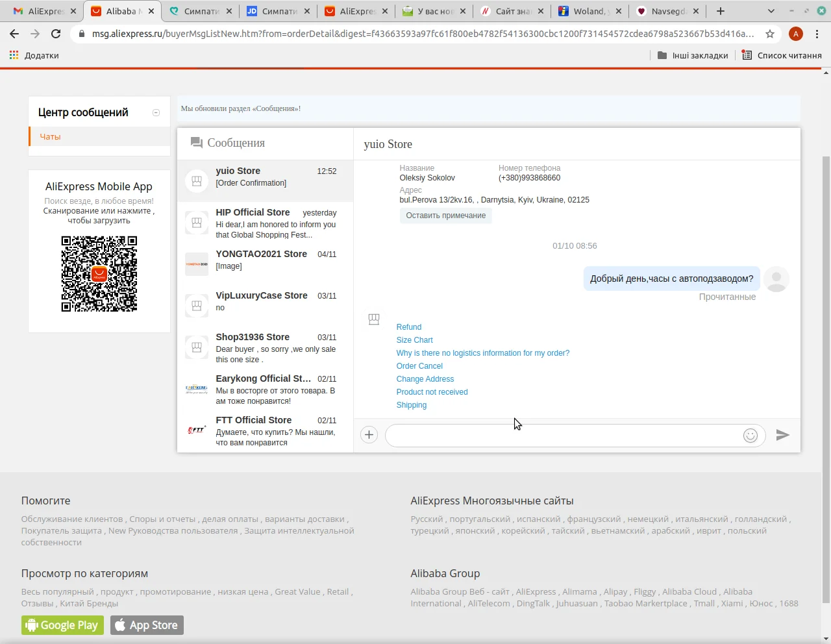
Task: Choose the Size Chart quick reply link
Action: click(415, 340)
